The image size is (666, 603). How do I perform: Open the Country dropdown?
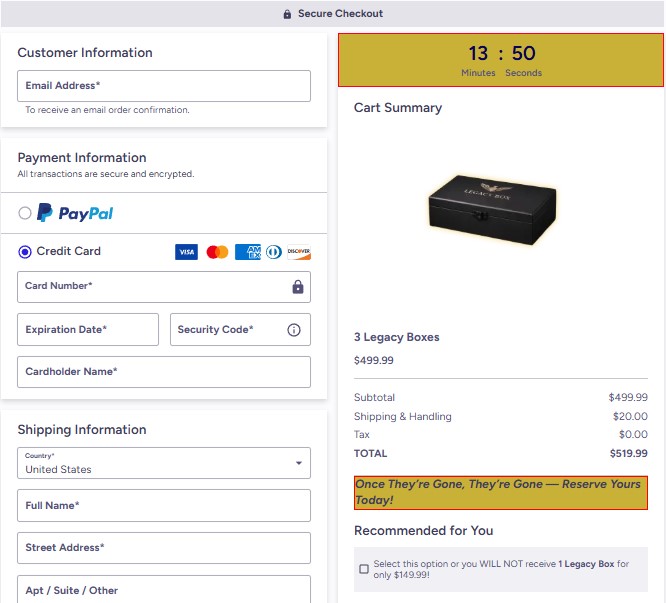tap(164, 463)
